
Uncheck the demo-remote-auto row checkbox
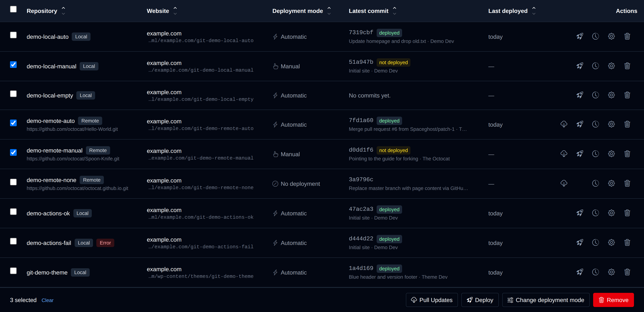pyautogui.click(x=13, y=123)
